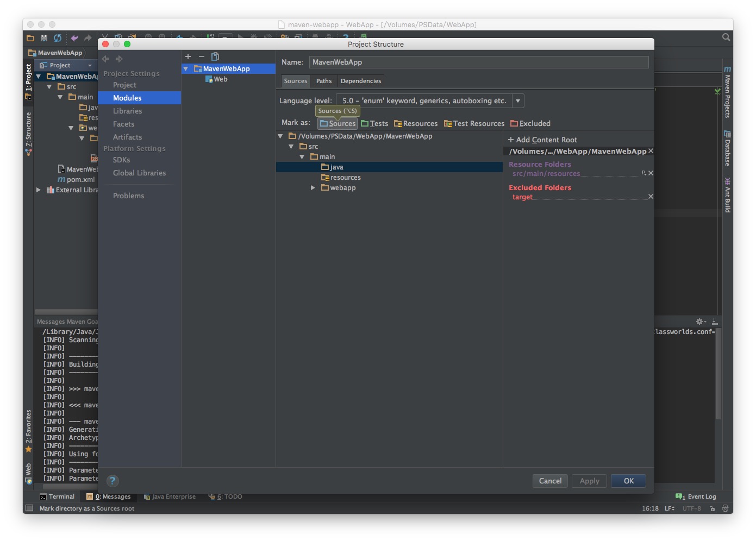Select Facets in Project Settings
The height and width of the screenshot is (541, 756).
click(x=123, y=124)
